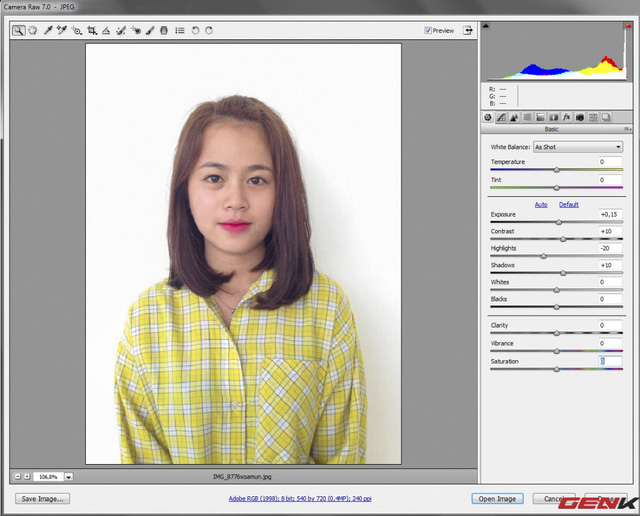The height and width of the screenshot is (516, 640).
Task: Click the zoom out minus button
Action: point(18,476)
